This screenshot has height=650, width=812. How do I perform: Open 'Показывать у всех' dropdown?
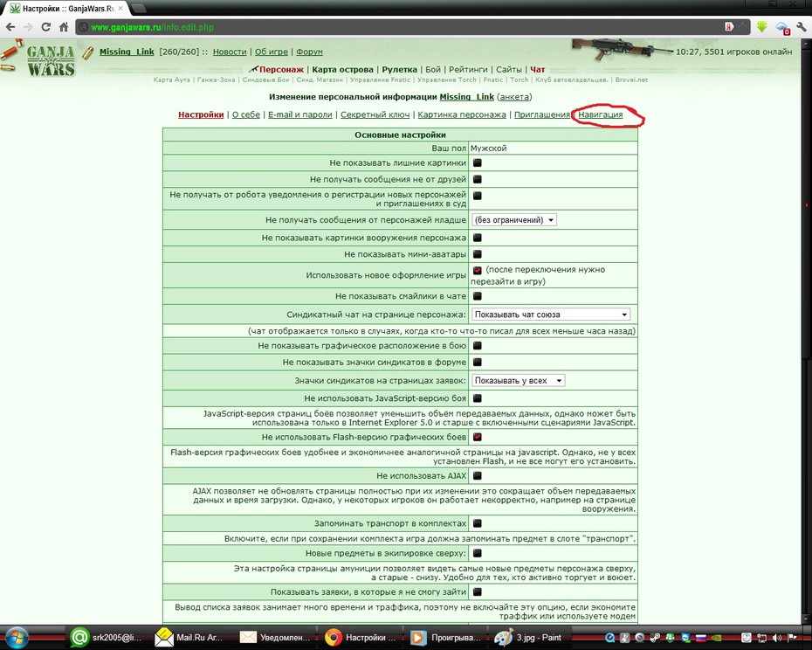point(518,380)
